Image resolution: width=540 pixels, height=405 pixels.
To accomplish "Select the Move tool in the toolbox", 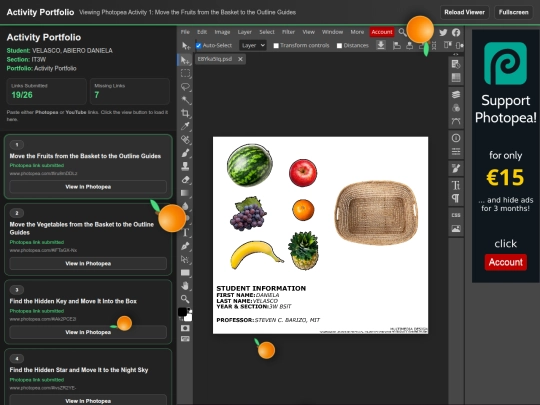I will tap(185, 60).
